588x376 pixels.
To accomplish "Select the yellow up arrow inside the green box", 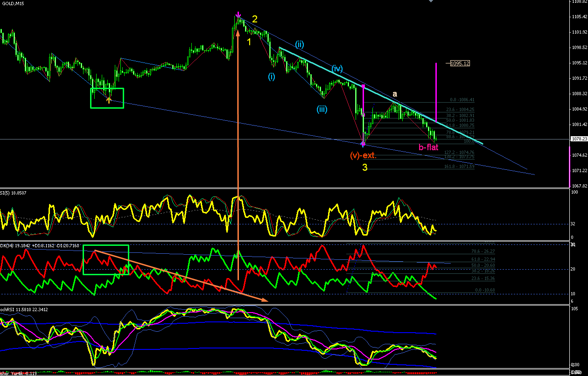I will 109,99.
